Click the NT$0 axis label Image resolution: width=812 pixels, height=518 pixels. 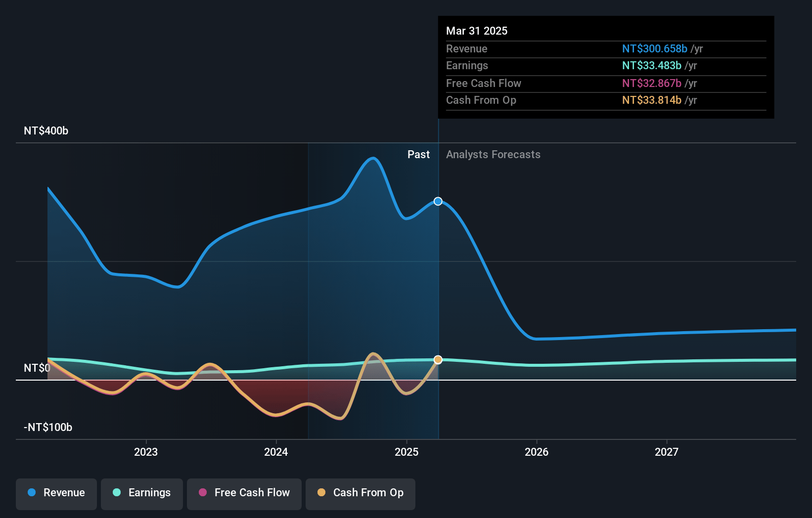pyautogui.click(x=37, y=368)
